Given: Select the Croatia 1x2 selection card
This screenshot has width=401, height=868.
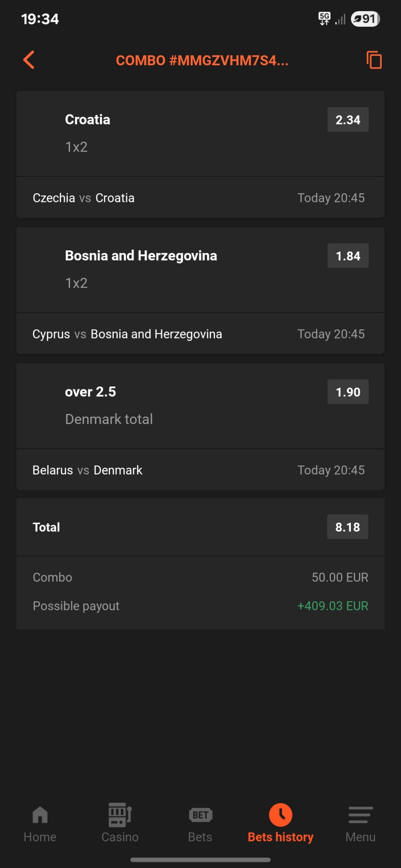Looking at the screenshot, I should click(167, 134).
